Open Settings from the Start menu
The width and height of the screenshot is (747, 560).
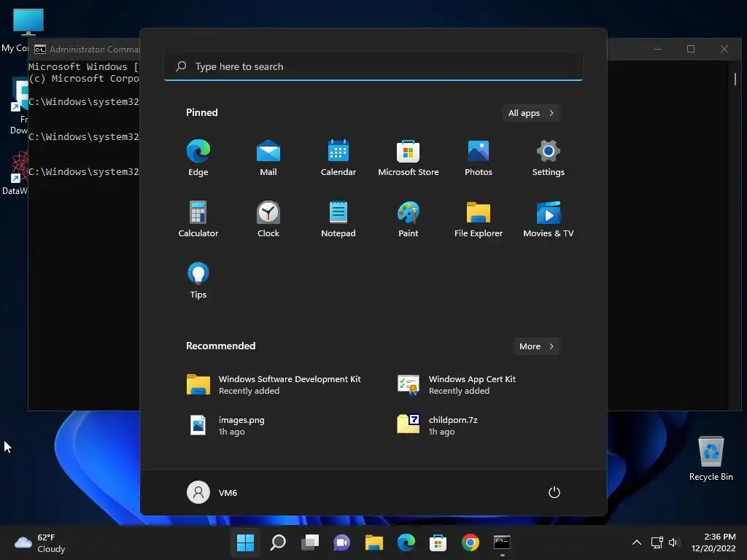[549, 158]
